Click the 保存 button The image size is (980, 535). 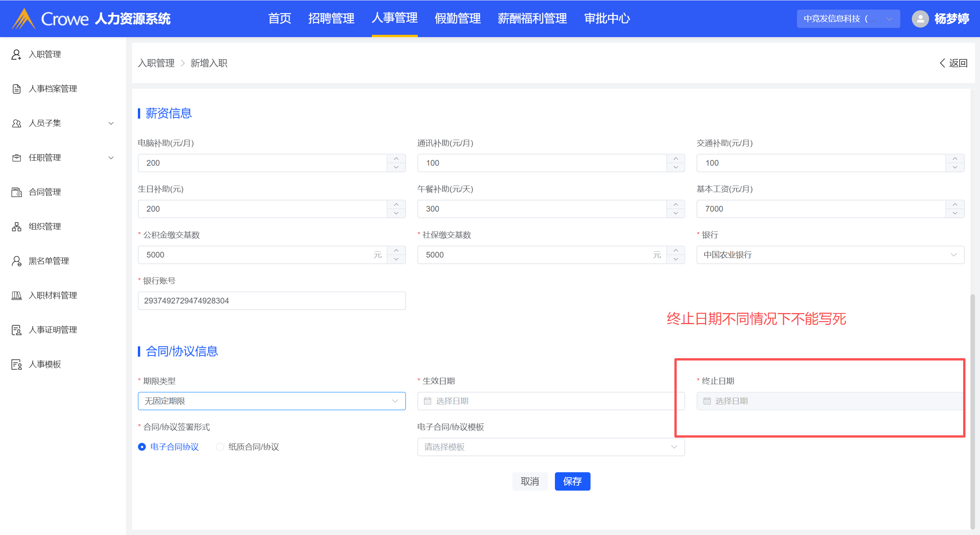(572, 481)
